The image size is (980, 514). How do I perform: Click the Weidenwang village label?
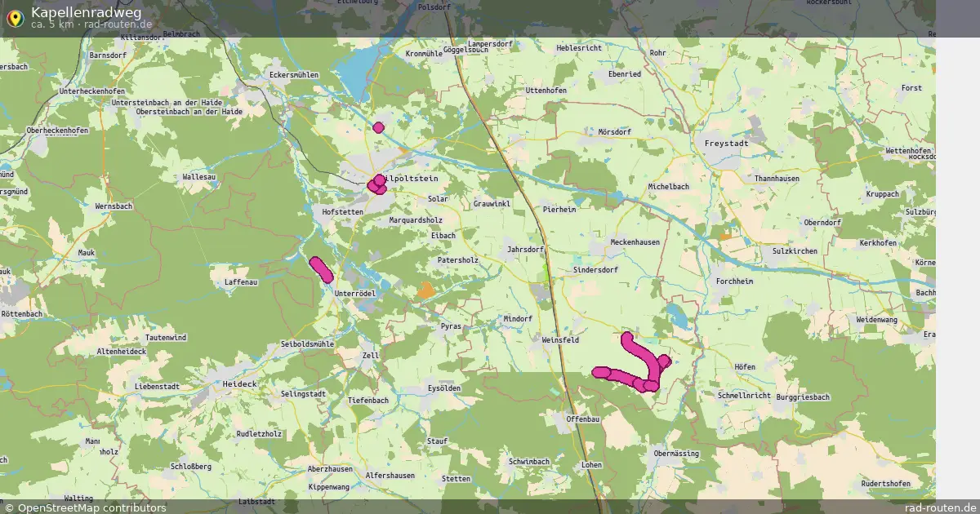pyautogui.click(x=875, y=319)
